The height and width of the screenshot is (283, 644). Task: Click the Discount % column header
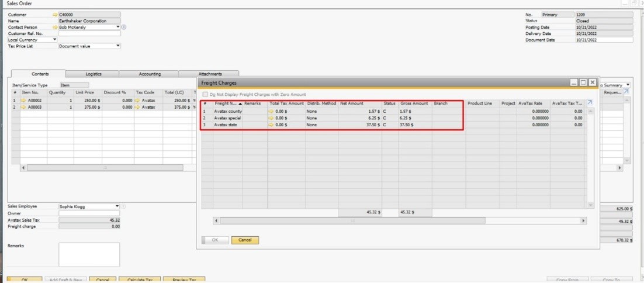click(118, 92)
